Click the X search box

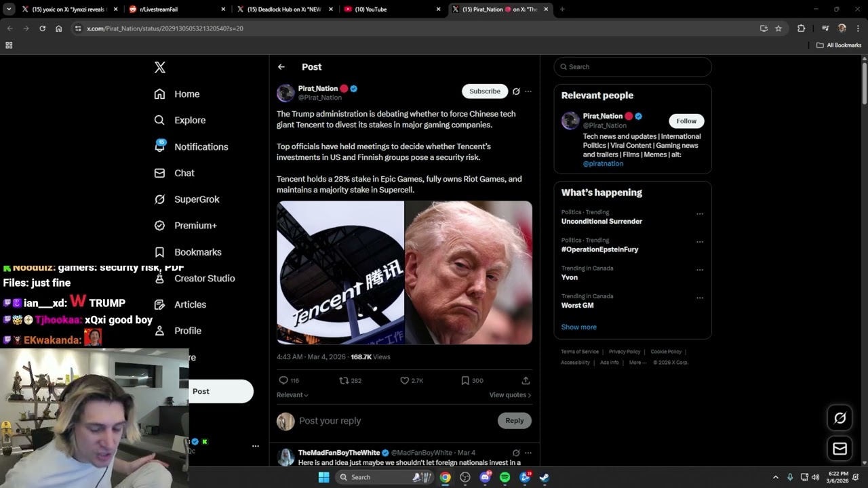pos(633,66)
